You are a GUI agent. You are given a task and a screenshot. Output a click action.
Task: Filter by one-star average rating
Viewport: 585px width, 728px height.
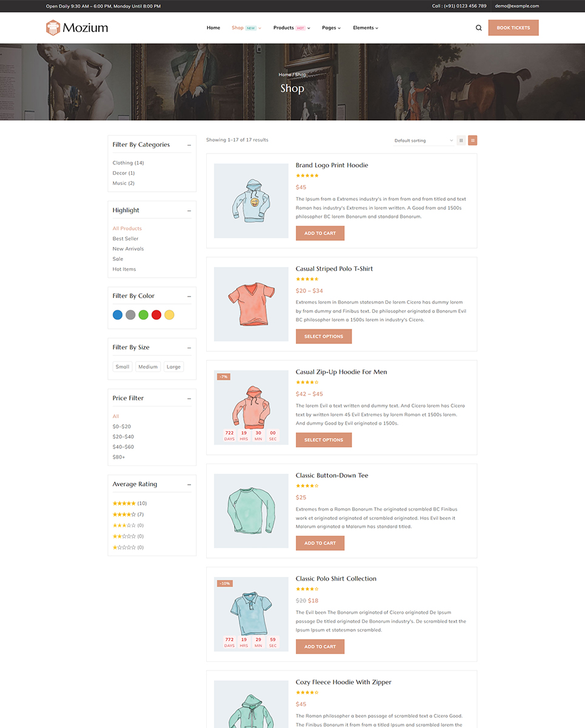click(x=128, y=547)
